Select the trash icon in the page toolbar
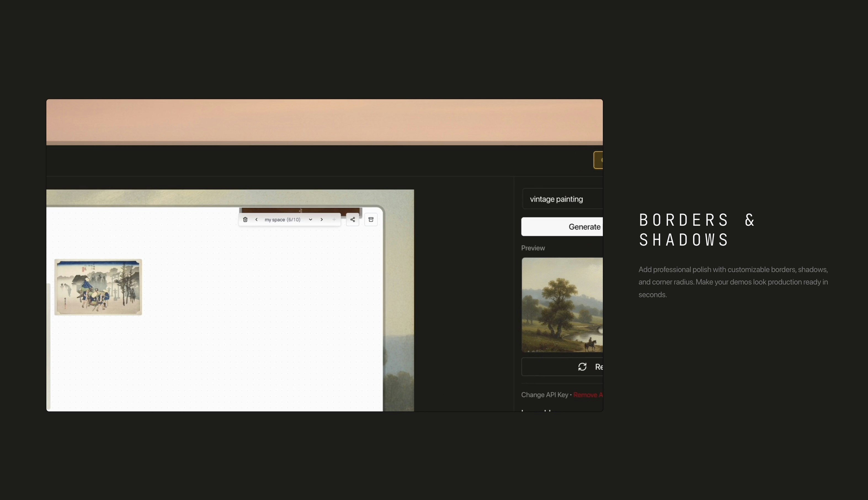 point(245,219)
